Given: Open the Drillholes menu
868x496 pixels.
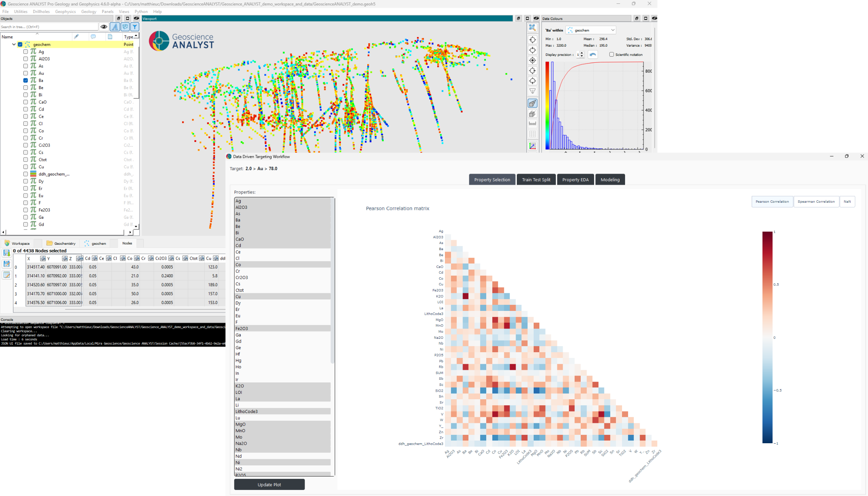Looking at the screenshot, I should click(41, 11).
